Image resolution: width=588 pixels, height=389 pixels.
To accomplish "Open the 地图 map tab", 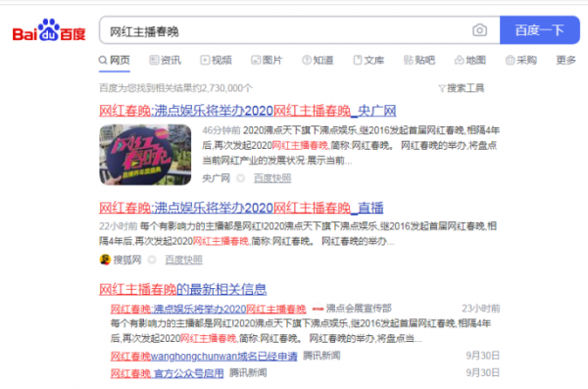I will 470,60.
